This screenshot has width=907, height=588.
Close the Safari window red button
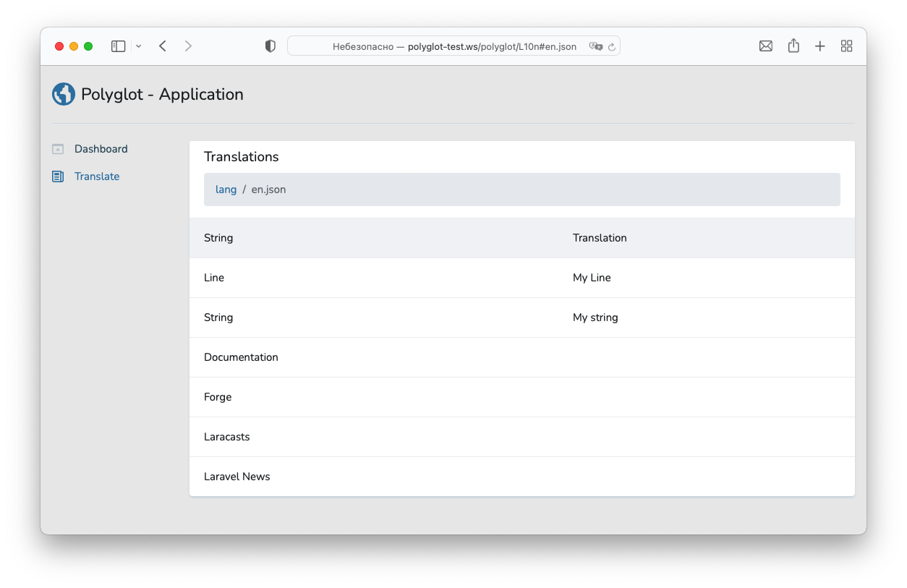(x=59, y=46)
